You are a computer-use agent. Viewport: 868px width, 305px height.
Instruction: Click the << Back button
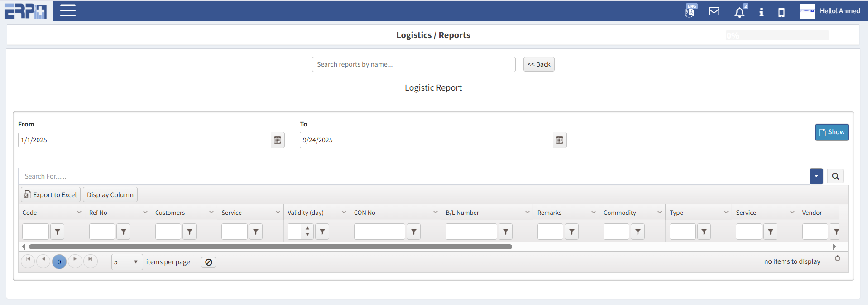tap(539, 64)
